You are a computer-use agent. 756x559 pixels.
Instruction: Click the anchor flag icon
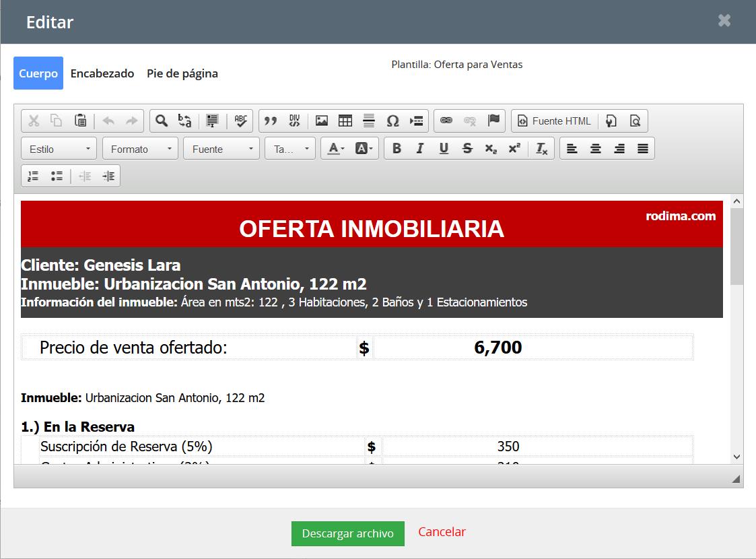493,121
